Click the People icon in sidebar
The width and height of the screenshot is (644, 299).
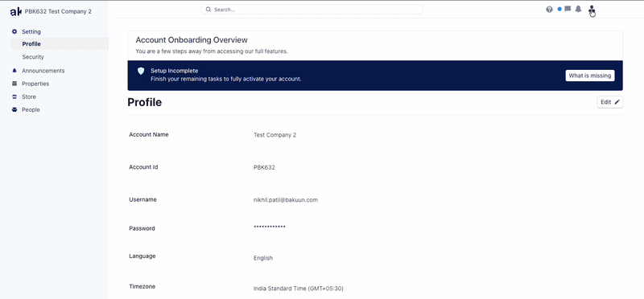coord(14,110)
